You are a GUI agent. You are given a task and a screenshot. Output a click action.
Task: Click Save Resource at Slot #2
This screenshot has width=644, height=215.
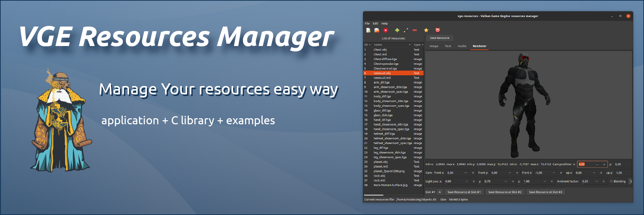505,192
